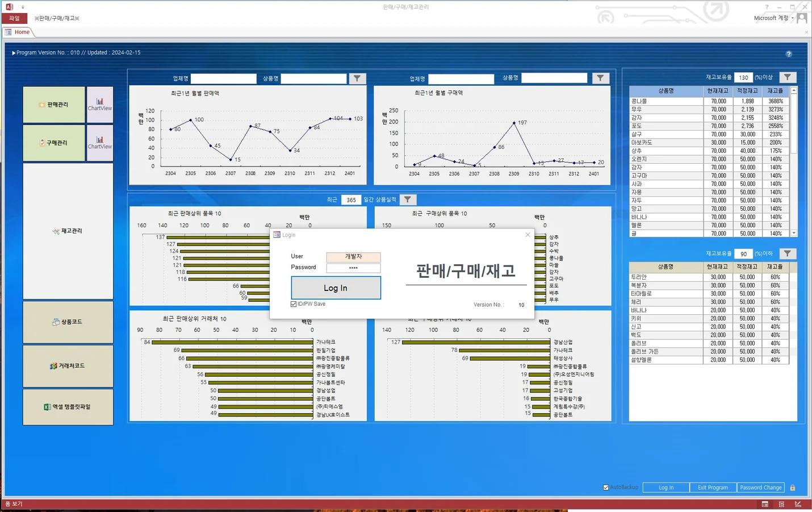Click the User field in Login dialog
This screenshot has height=512, width=812.
pyautogui.click(x=353, y=257)
